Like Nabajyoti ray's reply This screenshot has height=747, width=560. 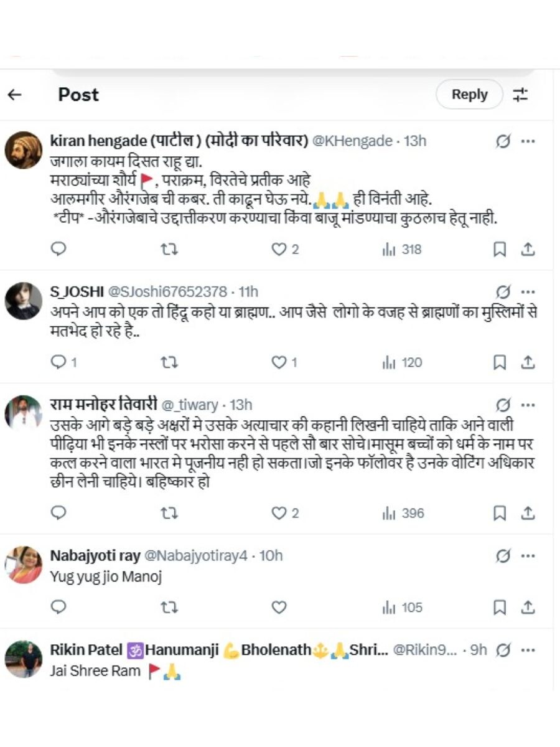tap(279, 607)
